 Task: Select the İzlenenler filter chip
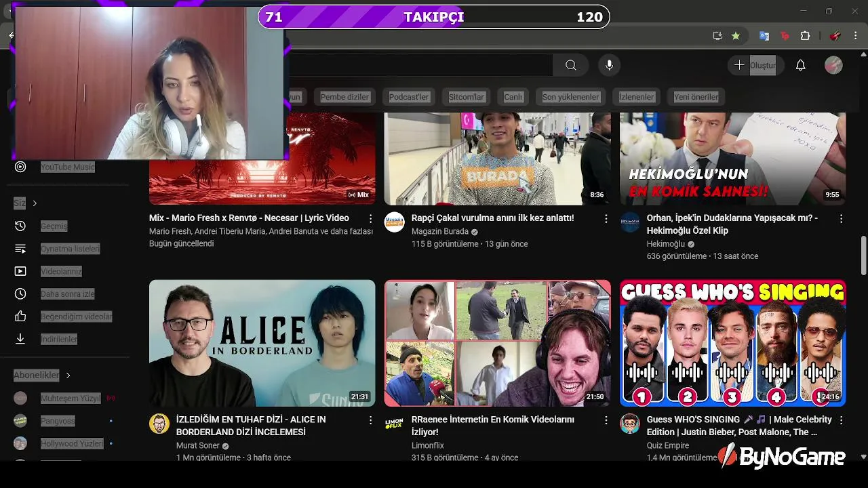(x=636, y=97)
